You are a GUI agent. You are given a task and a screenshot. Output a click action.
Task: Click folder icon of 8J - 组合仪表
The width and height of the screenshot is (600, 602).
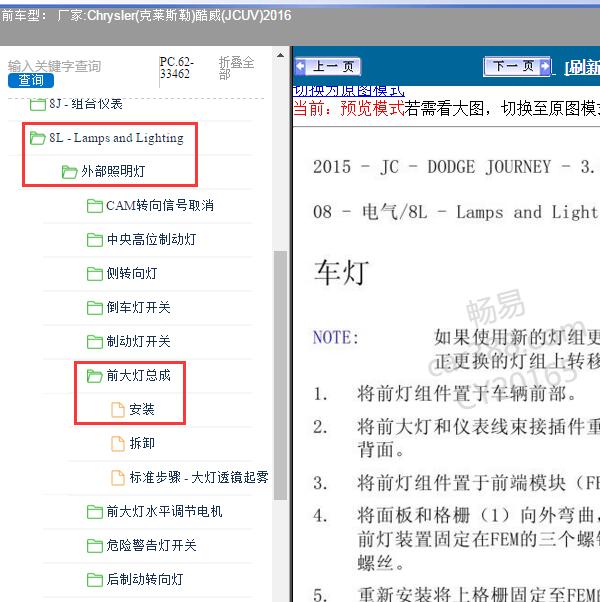coord(38,104)
